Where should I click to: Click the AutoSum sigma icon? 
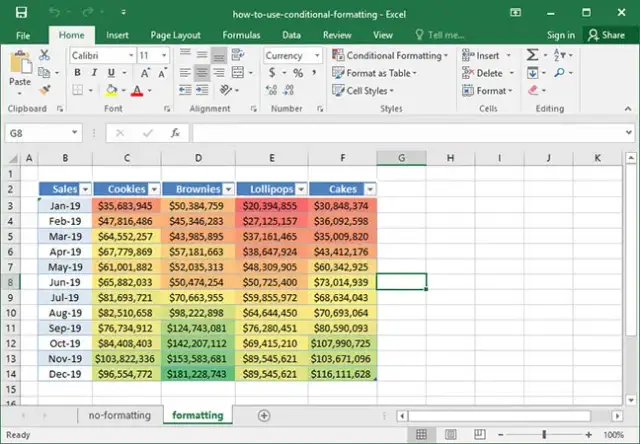[533, 56]
